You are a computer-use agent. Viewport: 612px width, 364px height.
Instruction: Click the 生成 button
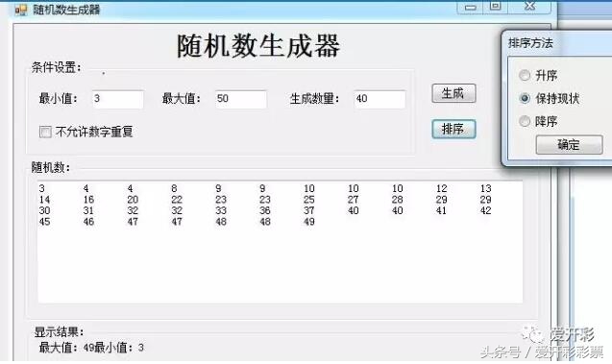(x=453, y=93)
